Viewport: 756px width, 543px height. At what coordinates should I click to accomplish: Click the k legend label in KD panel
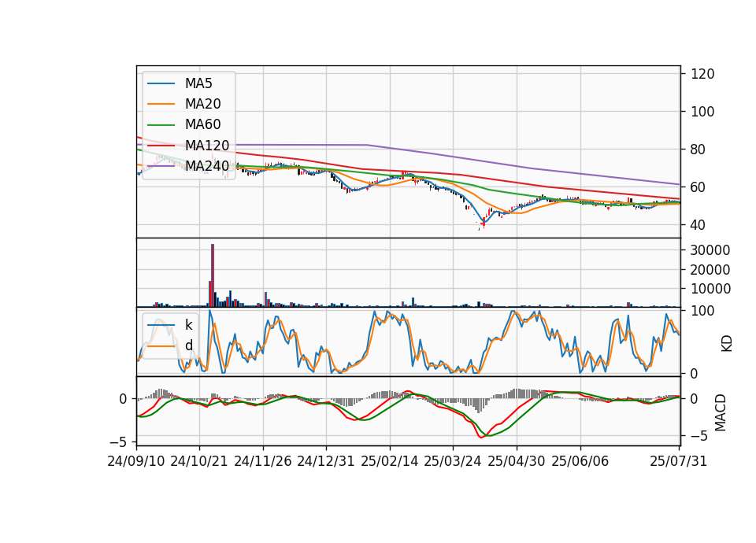[x=188, y=325]
